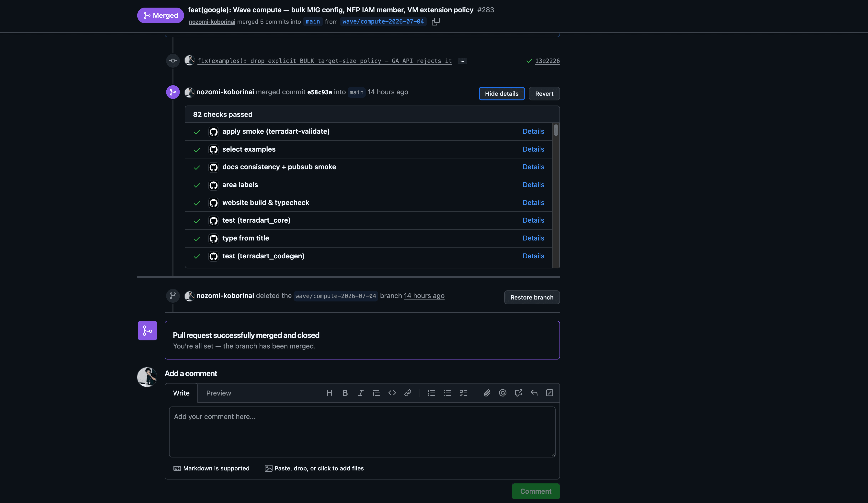The image size is (868, 503).
Task: Click Markdown is supported link
Action: [211, 468]
